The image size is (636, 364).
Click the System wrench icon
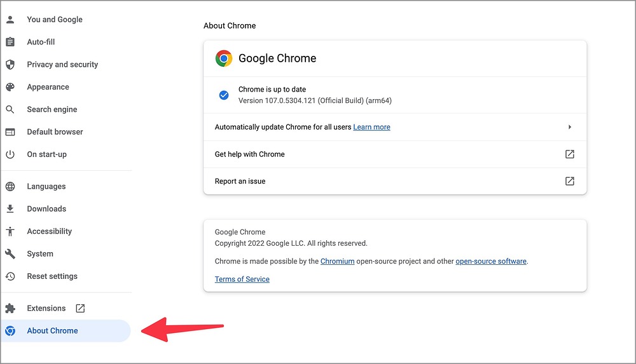click(x=10, y=253)
